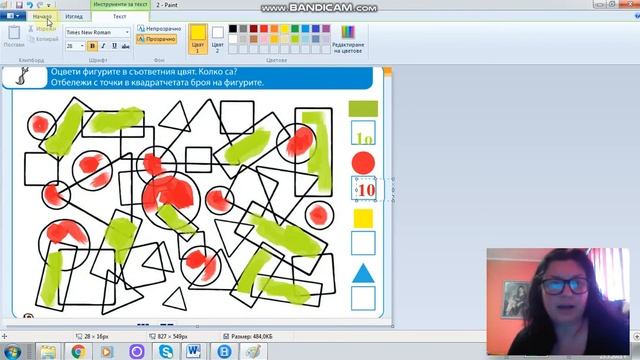Pick the indigo color swatch
This screenshot has width=640, height=360.
(x=316, y=29)
